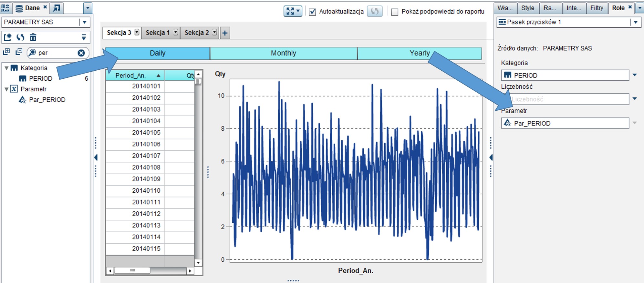The image size is (644, 283).
Task: Switch to the Sekcja 1 tab
Action: tap(158, 33)
